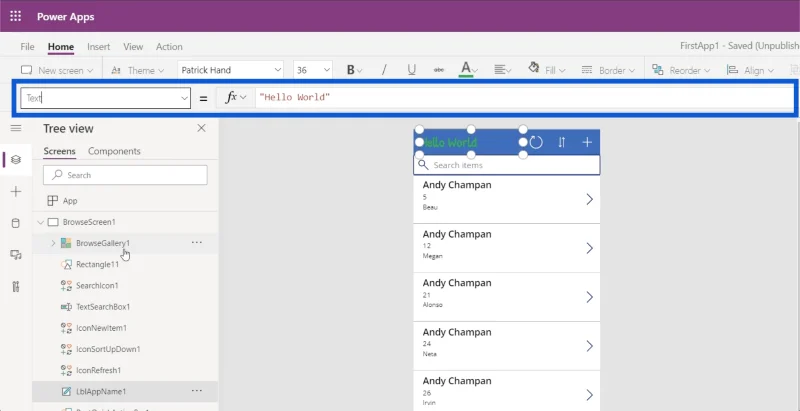Expand the BrowseGallery1 node
The height and width of the screenshot is (411, 800).
click(x=53, y=243)
